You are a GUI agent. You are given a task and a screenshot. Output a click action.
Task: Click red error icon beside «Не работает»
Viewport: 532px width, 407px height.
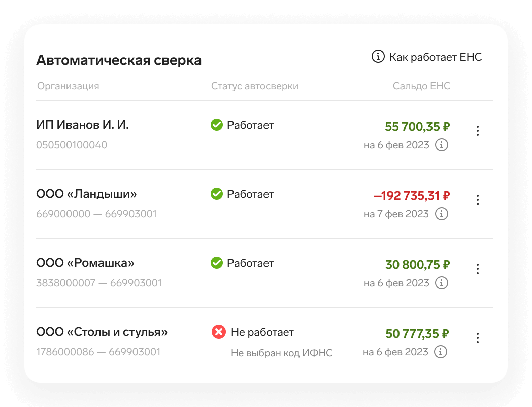[218, 332]
